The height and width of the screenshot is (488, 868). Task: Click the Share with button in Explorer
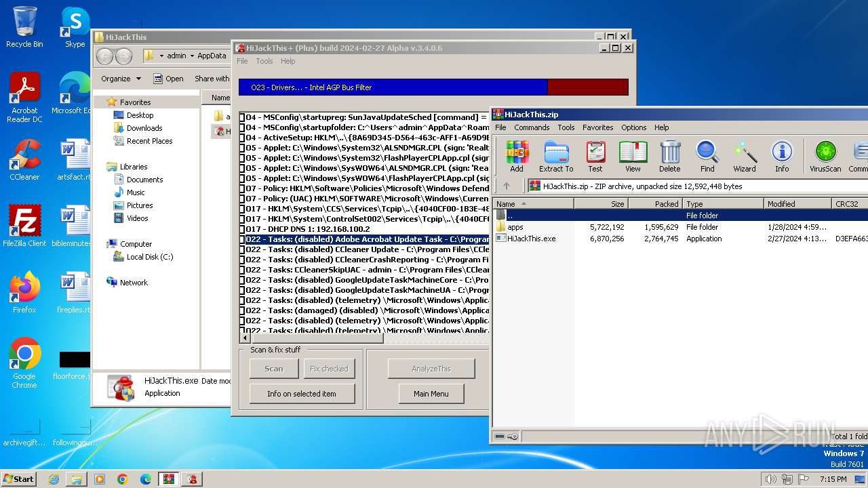pos(212,79)
